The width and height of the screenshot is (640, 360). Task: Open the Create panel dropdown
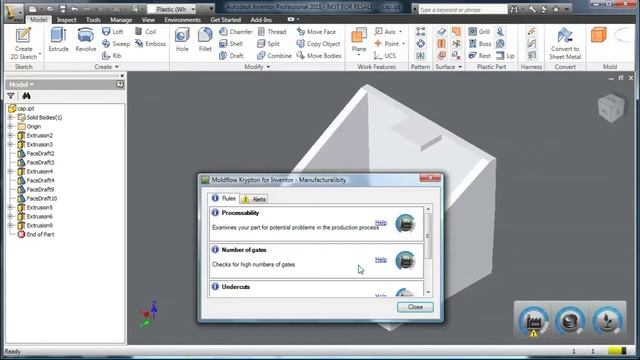(107, 67)
